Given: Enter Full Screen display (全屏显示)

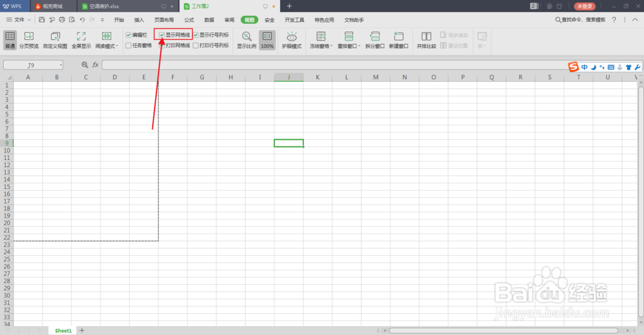Looking at the screenshot, I should (81, 40).
